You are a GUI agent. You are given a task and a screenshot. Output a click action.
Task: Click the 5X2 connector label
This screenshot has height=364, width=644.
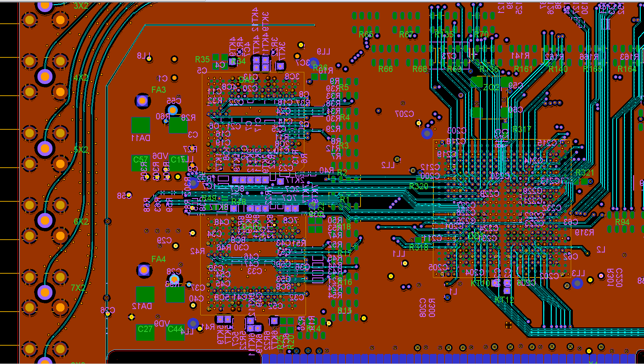(81, 150)
